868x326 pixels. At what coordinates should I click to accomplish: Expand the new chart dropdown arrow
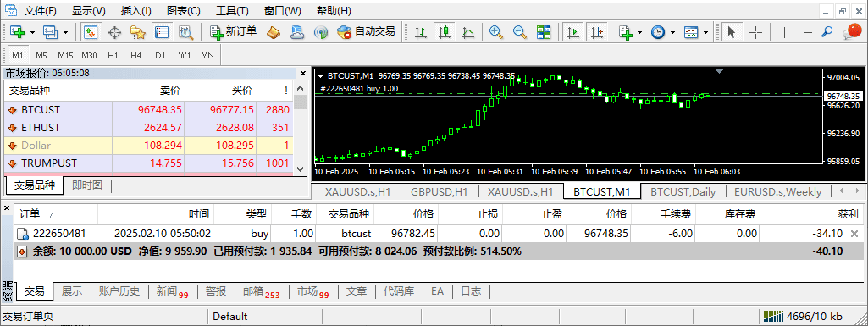(x=33, y=32)
